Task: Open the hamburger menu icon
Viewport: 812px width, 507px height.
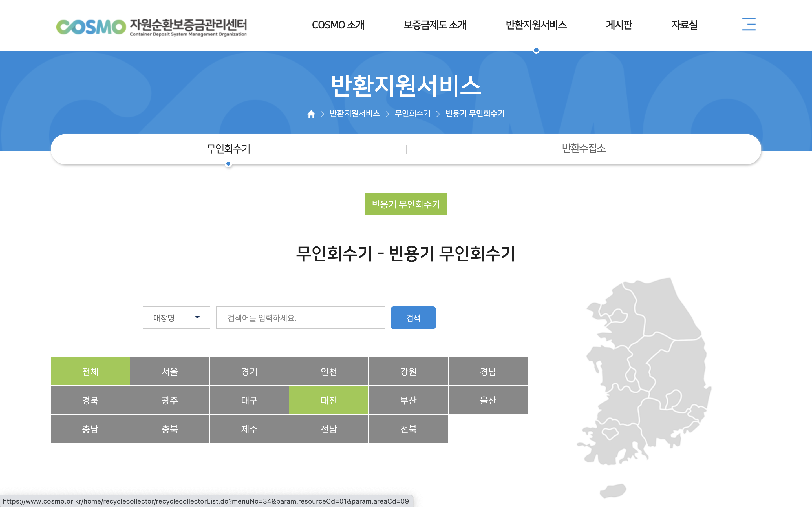Action: 748,25
